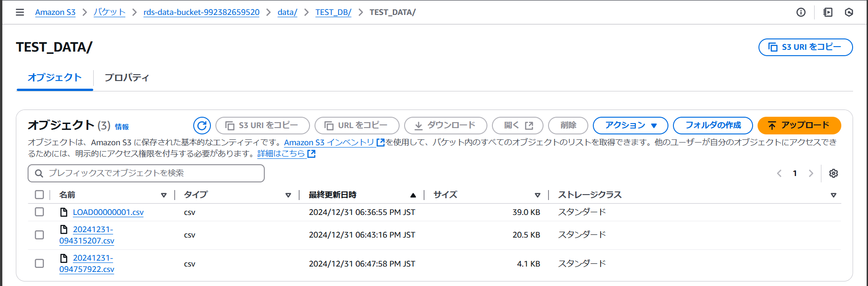Open Amazon S3 インベントリ link
Screen dimensions: 868x286
point(329,143)
